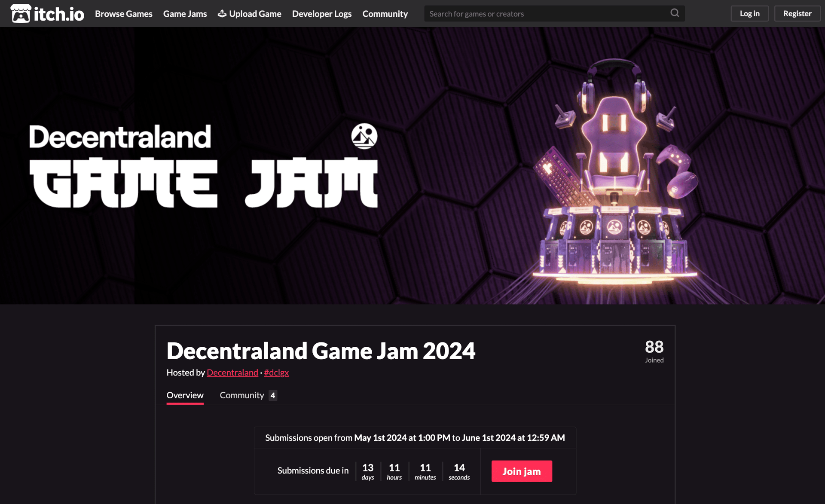Screen dimensions: 825x504
Task: Go to Developer Logs
Action: pyautogui.click(x=322, y=14)
